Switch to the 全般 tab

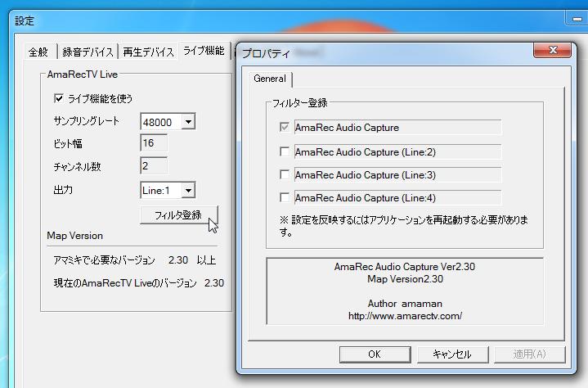[x=38, y=52]
